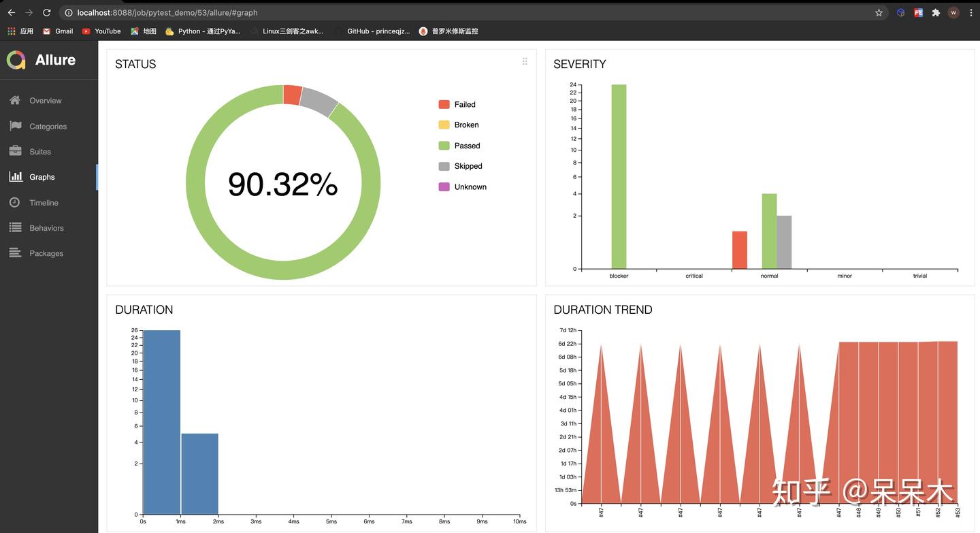Click the Packages lines icon
Screen dimensions: 980x533
point(15,253)
